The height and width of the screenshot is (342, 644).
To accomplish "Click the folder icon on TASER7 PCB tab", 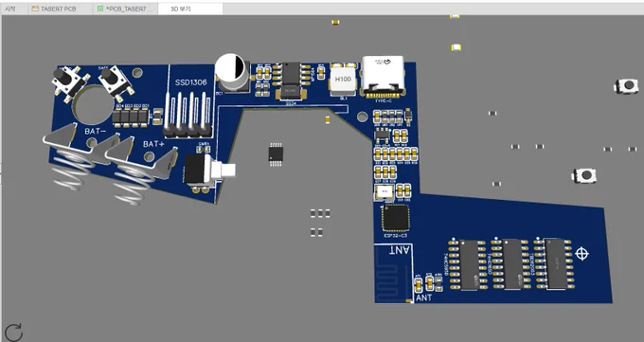I will [35, 9].
